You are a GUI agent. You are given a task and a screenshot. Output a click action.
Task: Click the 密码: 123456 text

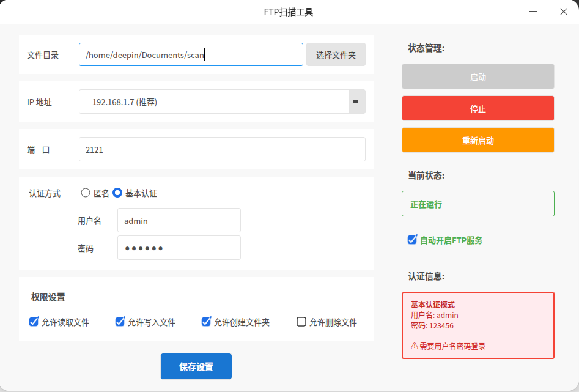(432, 326)
